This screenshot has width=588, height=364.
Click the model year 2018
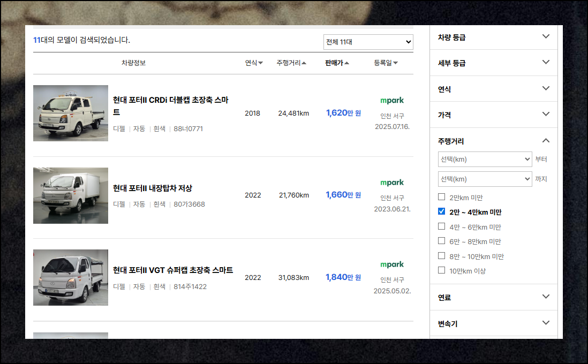[252, 113]
